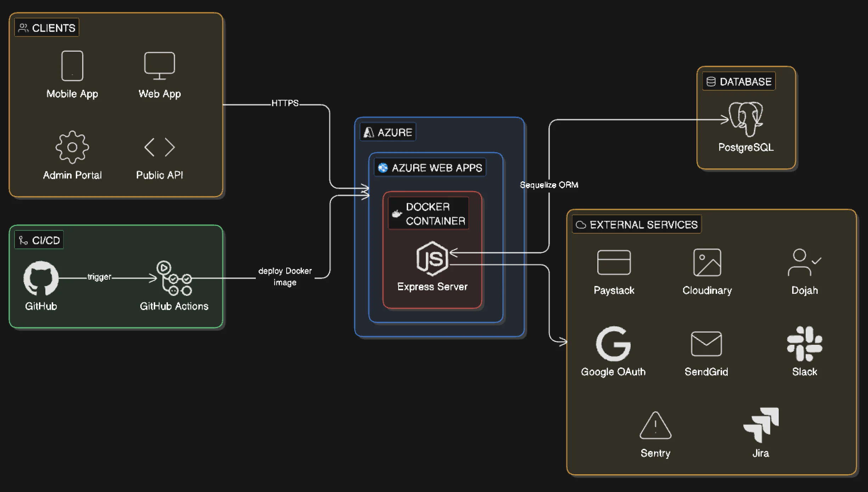Screen dimensions: 868x492
Task: Click the Cloudinary text label
Action: 707,290
